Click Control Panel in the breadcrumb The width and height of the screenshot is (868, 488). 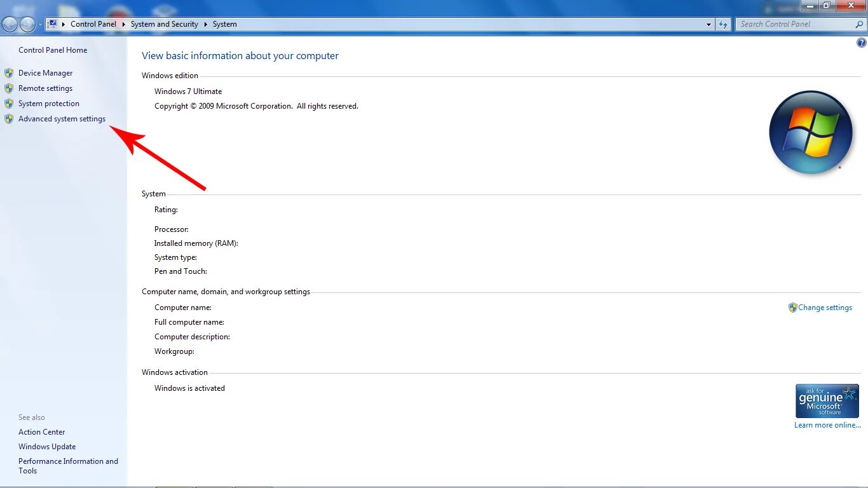pos(93,24)
